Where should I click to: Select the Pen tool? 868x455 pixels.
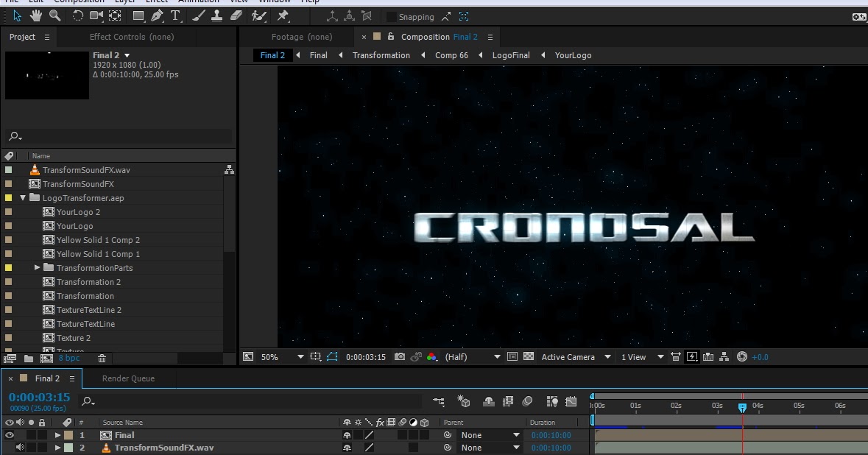click(158, 16)
